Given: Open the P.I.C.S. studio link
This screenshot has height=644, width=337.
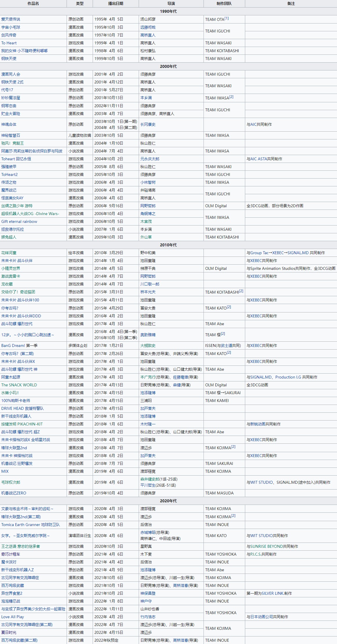Looking at the screenshot, I should click(x=256, y=554).
